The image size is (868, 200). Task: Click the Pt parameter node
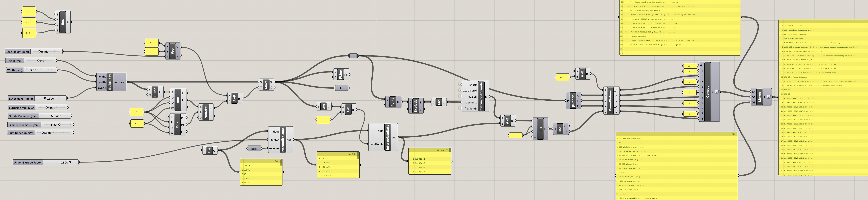342,88
